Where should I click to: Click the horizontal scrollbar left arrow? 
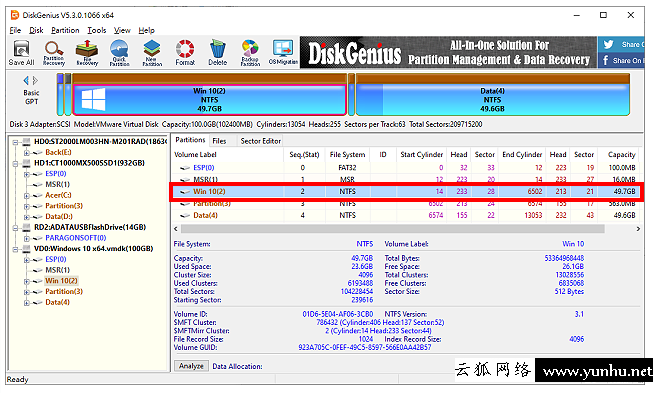(x=176, y=229)
